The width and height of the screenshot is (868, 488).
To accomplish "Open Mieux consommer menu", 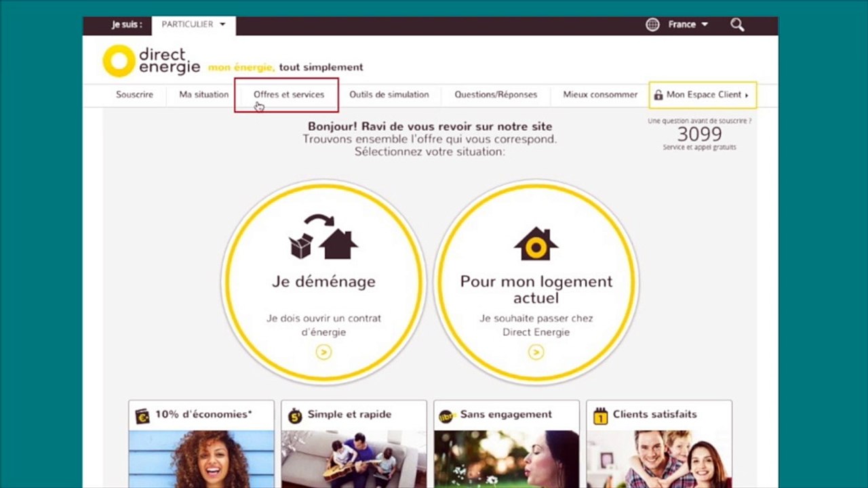I will (x=600, y=95).
